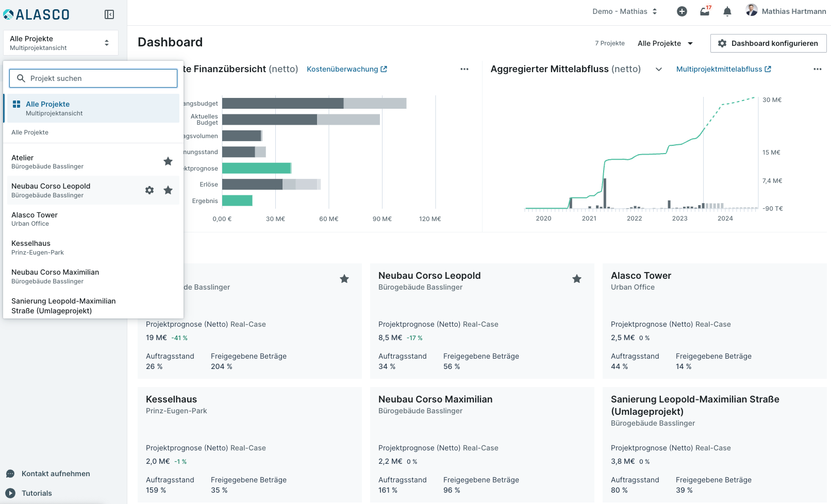Screen dimensions: 831x504
Task: Click the Erlöse bar in chart
Action: tap(271, 184)
